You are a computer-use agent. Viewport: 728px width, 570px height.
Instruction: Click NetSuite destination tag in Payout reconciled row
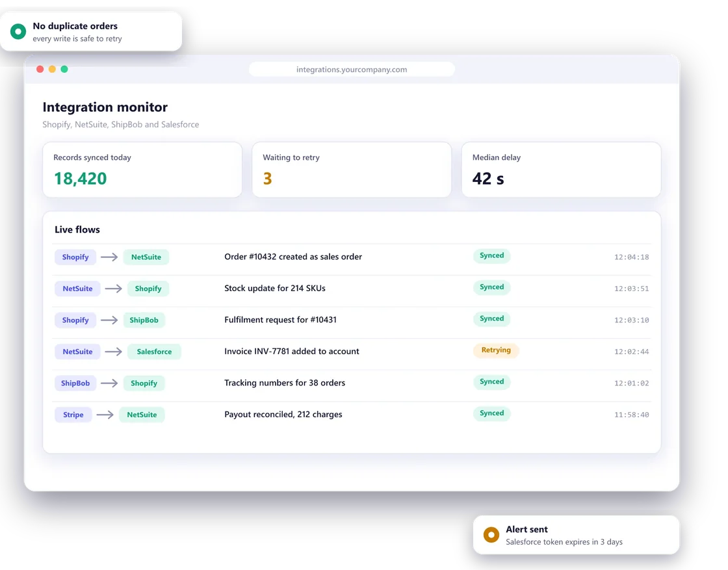(x=142, y=415)
